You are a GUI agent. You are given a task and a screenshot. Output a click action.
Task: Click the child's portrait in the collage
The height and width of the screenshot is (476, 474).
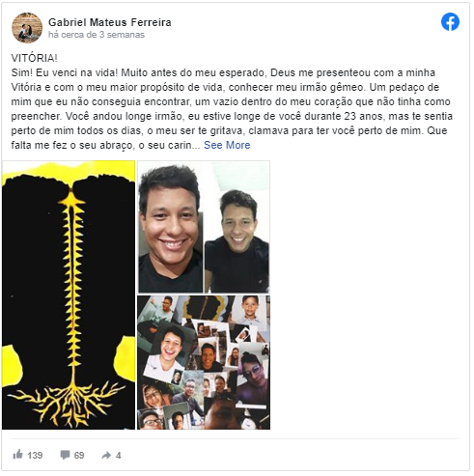click(x=250, y=310)
